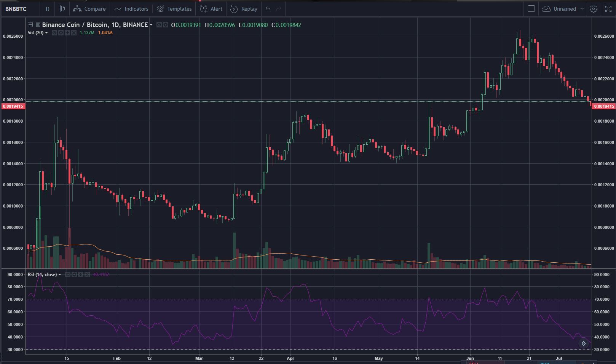The image size is (616, 364).
Task: Start bar Replay mode
Action: click(244, 9)
